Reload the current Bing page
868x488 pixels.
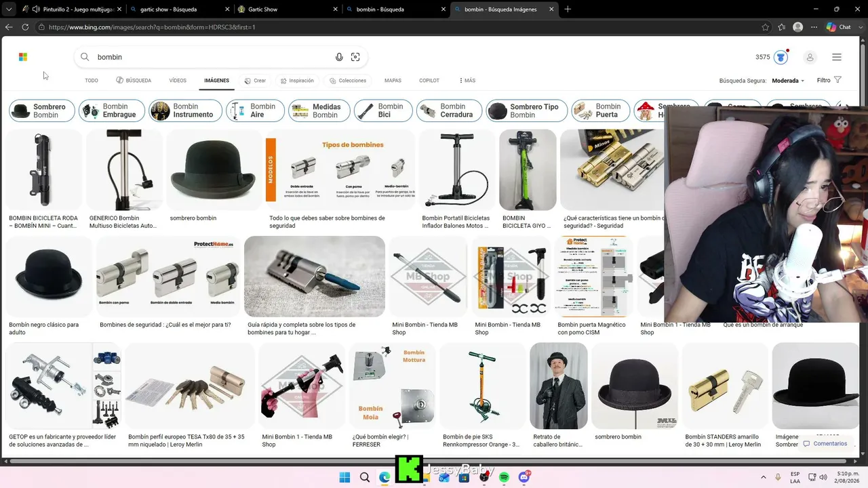coord(25,27)
